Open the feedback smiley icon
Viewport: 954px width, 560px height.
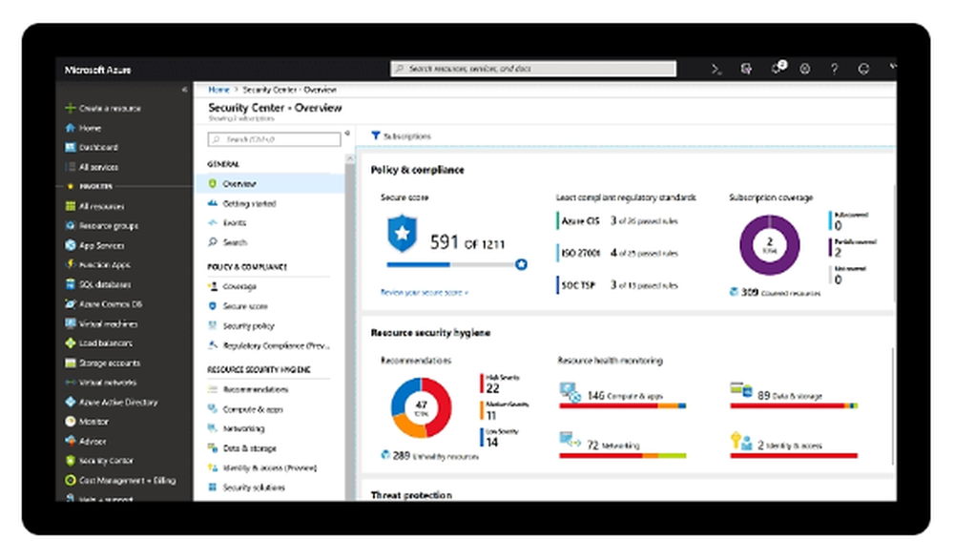863,69
